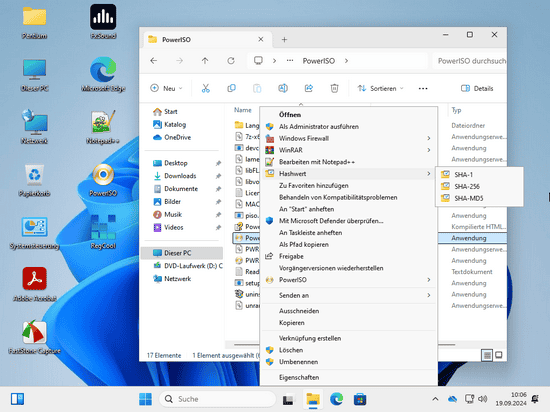The image size is (550, 412).
Task: Add a new Explorer tab
Action: point(284,40)
